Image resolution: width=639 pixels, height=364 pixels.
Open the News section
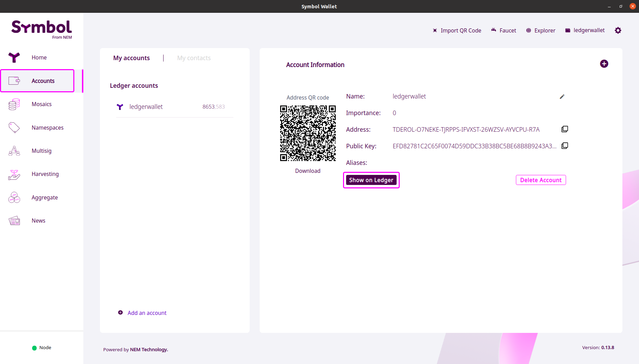pos(38,221)
